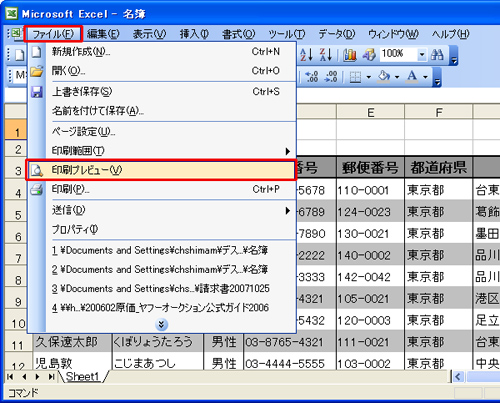Select 名前を付けて保存(A) menu entry
This screenshot has height=403, width=500.
click(x=162, y=111)
